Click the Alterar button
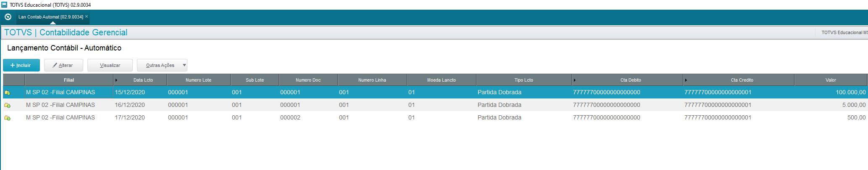Viewport: 868px width, 170px height. click(x=63, y=65)
